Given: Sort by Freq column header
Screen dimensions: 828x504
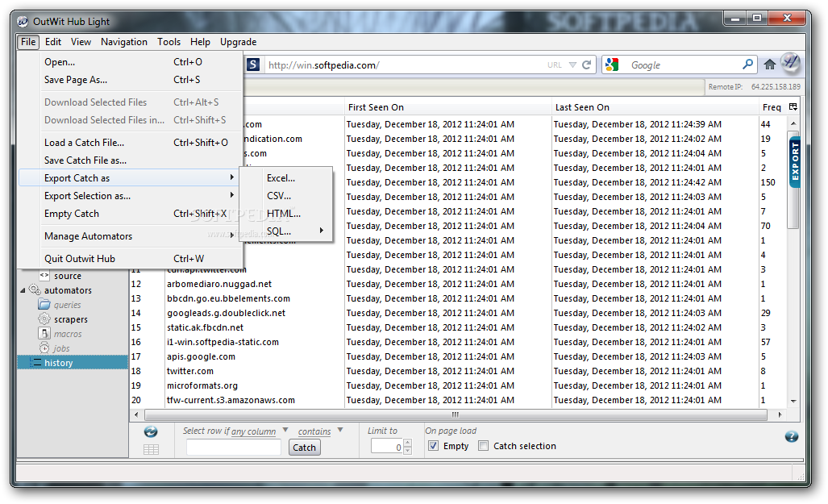Looking at the screenshot, I should pos(772,107).
